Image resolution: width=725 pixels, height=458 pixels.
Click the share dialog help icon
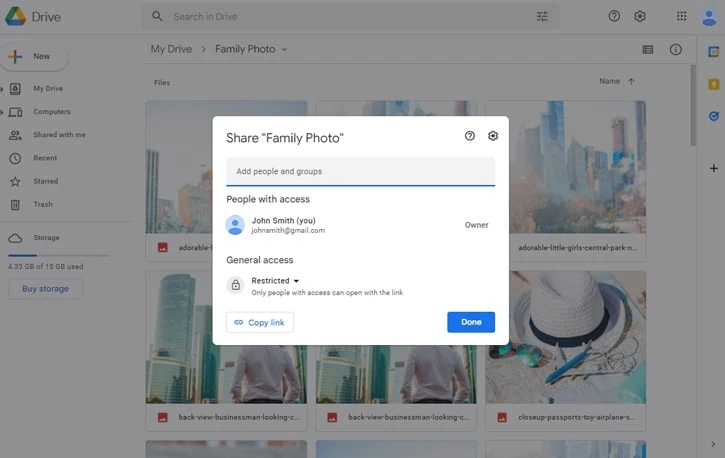pos(470,136)
